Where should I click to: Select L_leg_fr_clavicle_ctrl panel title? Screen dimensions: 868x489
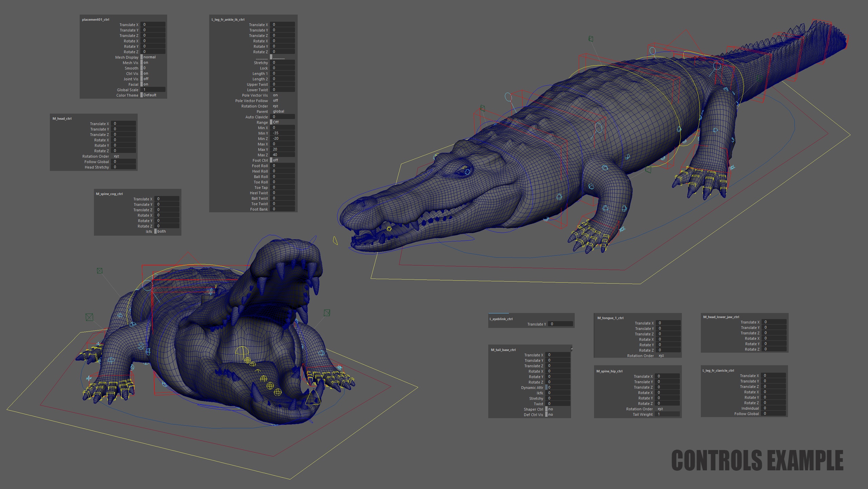tap(718, 371)
